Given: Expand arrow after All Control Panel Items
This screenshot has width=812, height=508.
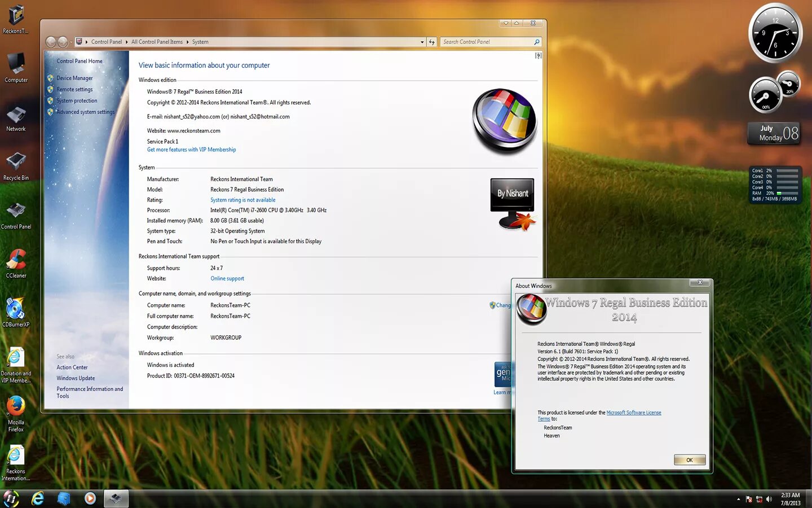Looking at the screenshot, I should [x=187, y=42].
